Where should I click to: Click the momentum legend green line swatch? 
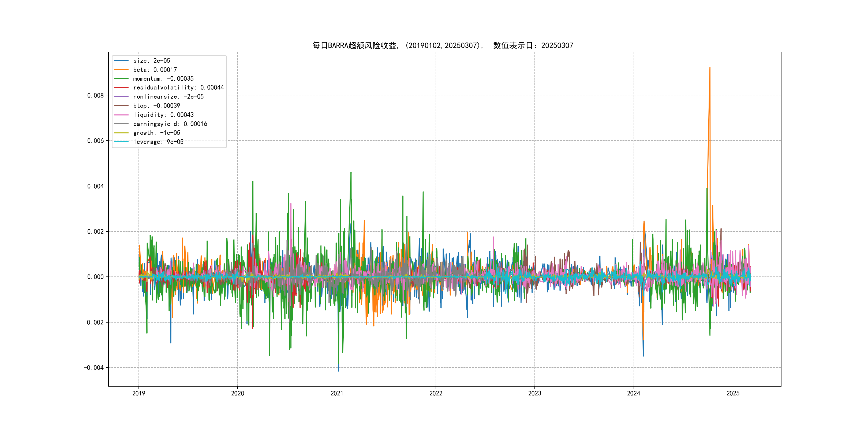coord(121,78)
